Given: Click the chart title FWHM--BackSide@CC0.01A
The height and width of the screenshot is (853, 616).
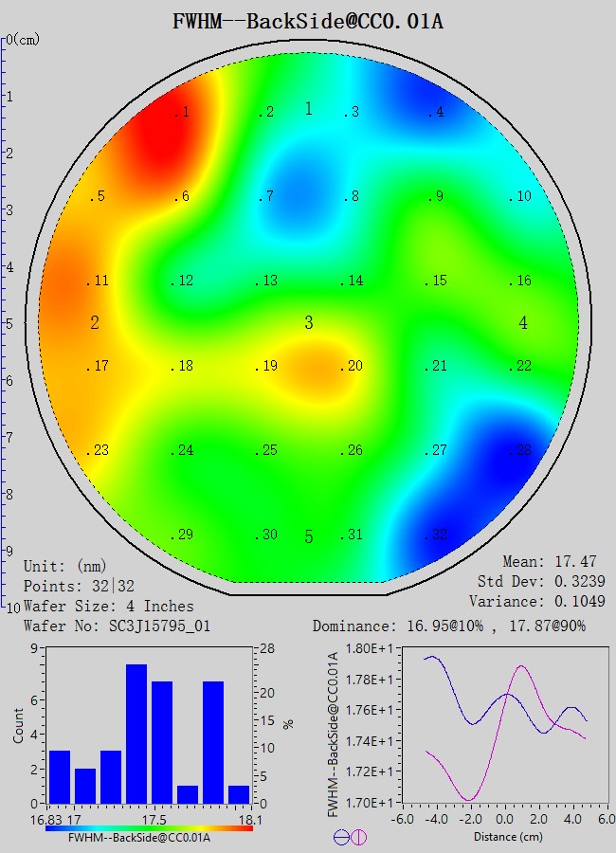Looking at the screenshot, I should pos(308,20).
